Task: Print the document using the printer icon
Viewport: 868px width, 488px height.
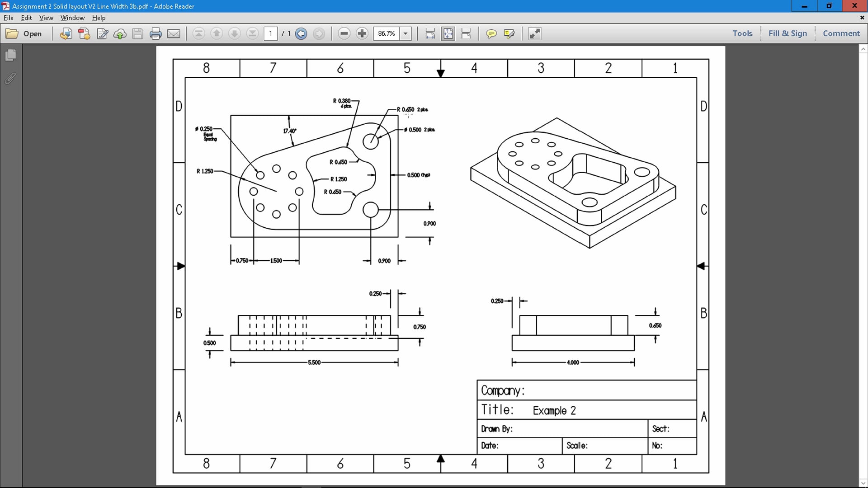Action: [x=156, y=33]
